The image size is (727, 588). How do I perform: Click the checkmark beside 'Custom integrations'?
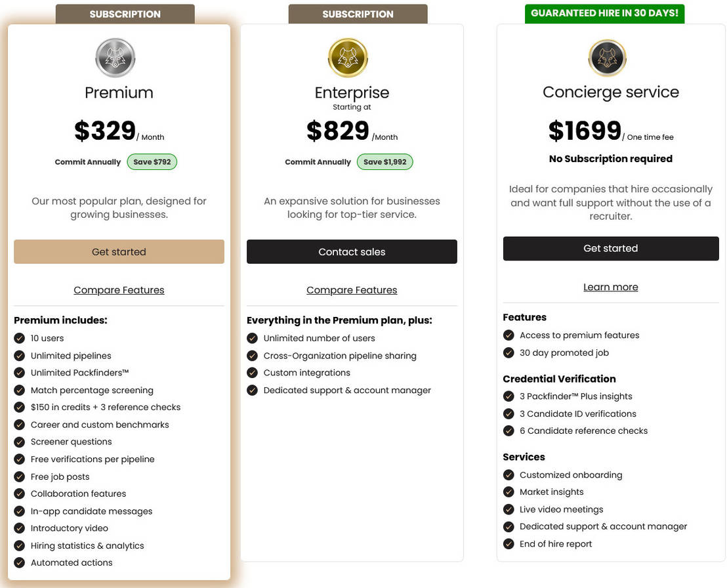tap(252, 372)
